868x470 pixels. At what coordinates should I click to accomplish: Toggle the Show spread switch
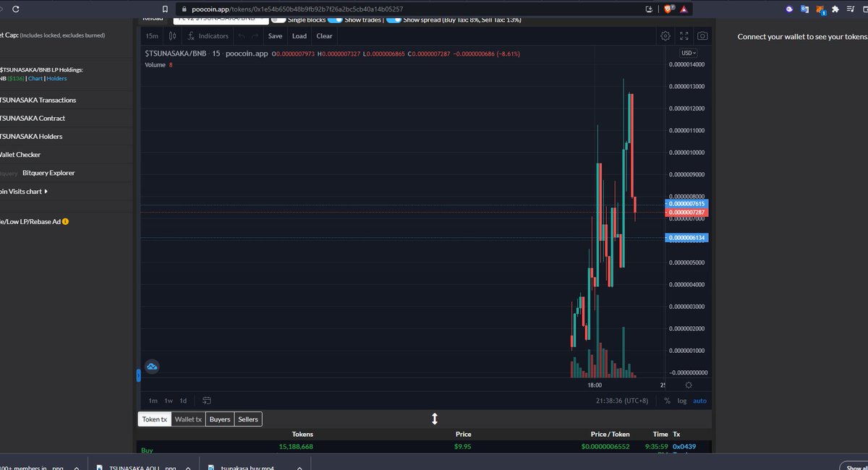tap(394, 20)
